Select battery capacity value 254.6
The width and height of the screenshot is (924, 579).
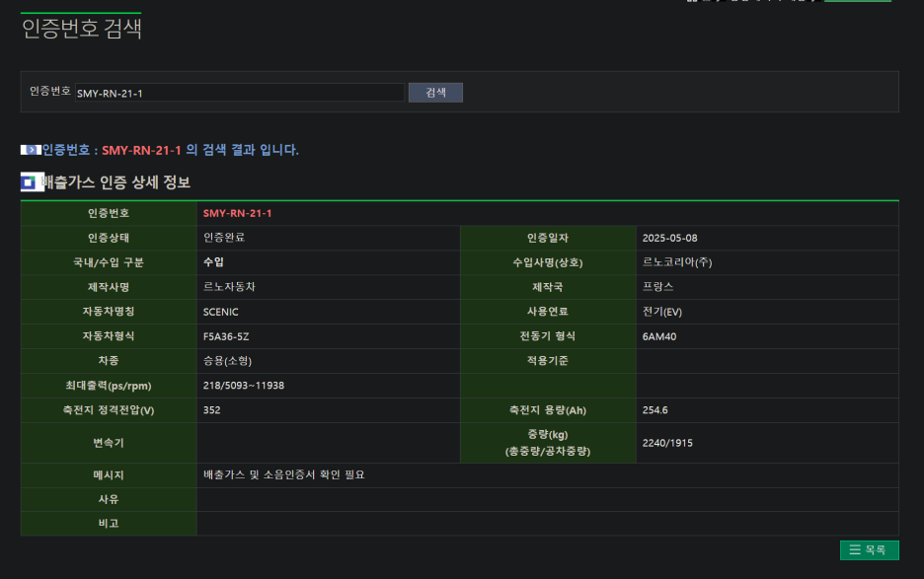click(654, 410)
